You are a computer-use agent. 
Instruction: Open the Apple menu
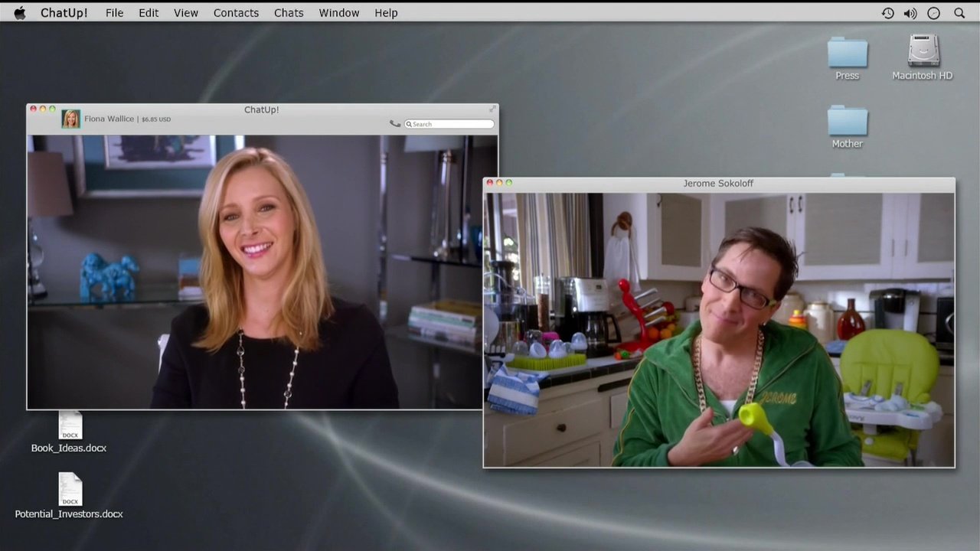pos(20,13)
